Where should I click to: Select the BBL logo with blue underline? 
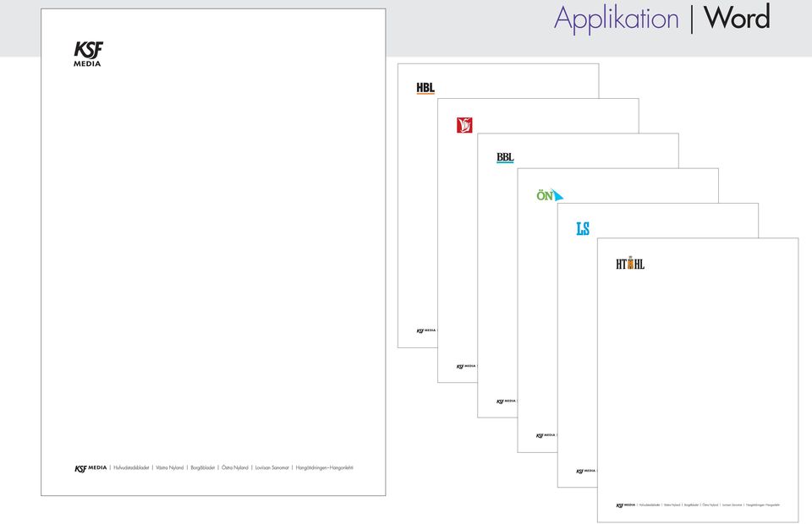point(505,158)
